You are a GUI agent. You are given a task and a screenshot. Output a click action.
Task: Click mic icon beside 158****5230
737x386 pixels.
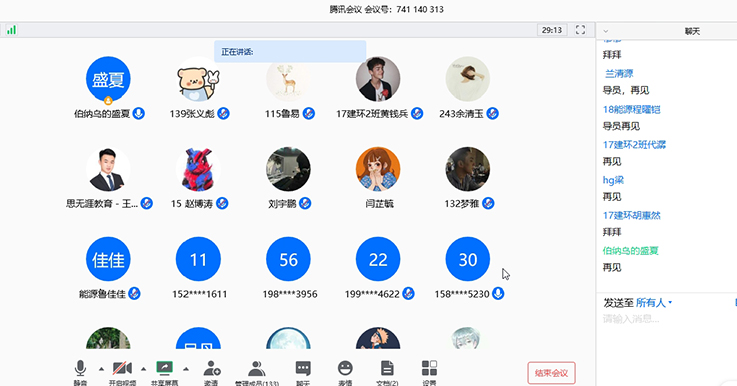point(498,294)
